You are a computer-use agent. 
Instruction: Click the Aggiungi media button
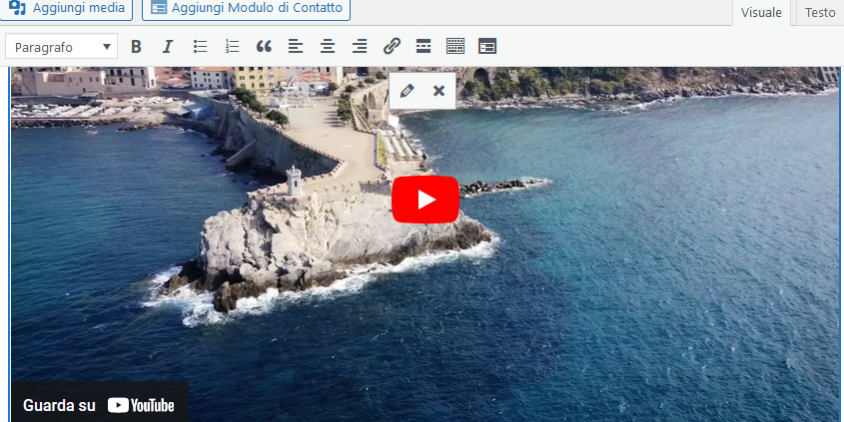coord(67,9)
